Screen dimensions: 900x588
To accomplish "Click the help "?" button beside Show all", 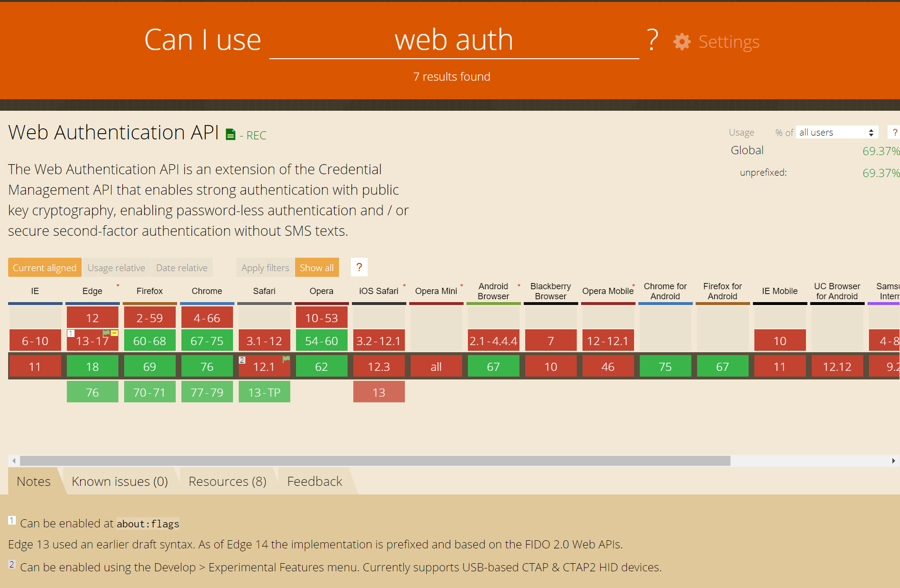I will 359,267.
